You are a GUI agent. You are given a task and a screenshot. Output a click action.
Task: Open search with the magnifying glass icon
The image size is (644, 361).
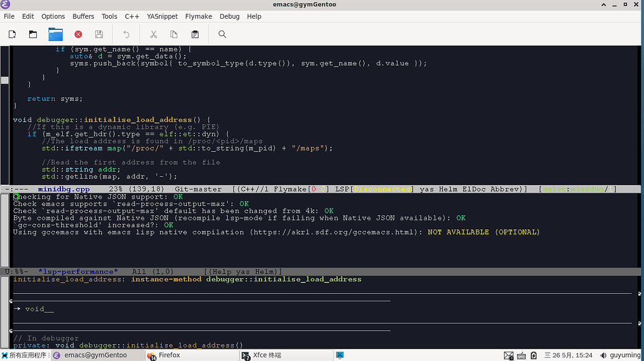(x=221, y=34)
